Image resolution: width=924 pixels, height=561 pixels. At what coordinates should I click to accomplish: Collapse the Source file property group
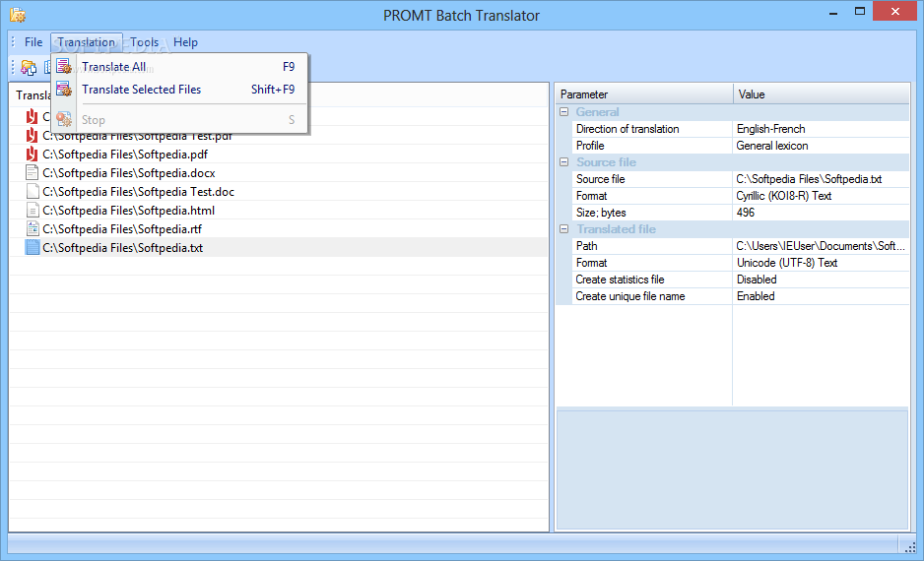pos(563,161)
